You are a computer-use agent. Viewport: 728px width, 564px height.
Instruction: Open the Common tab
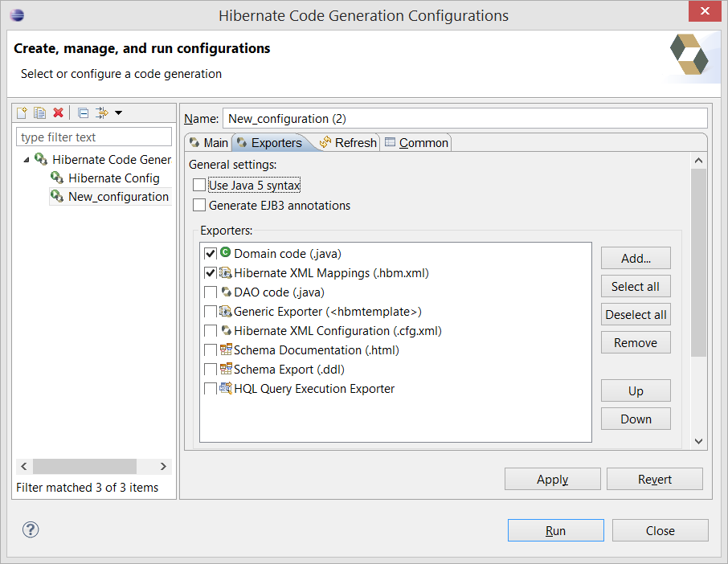[x=416, y=142]
